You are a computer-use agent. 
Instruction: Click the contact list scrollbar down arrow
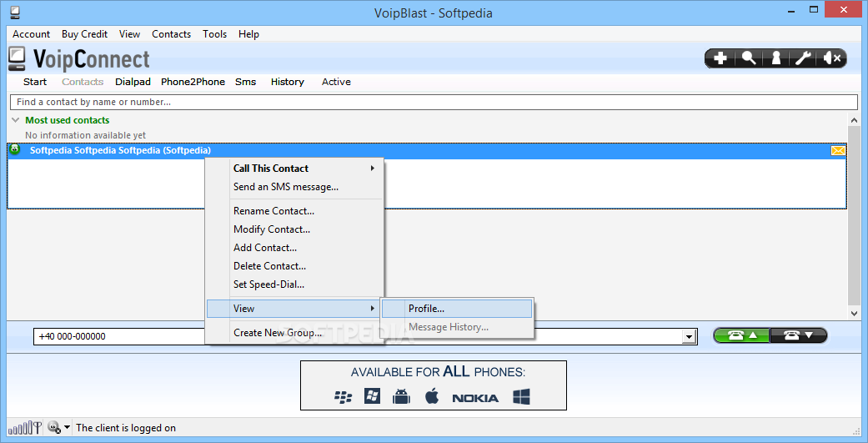[854, 314]
